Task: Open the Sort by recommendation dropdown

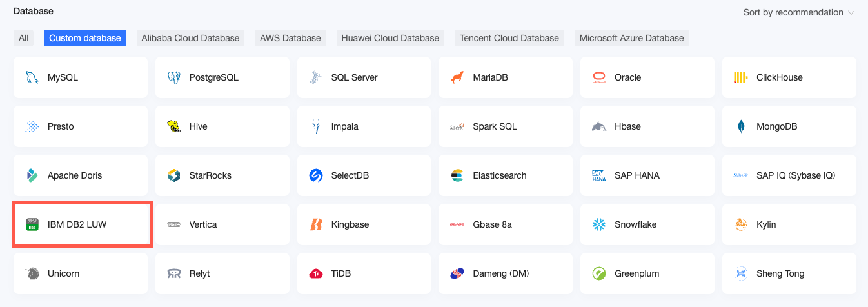Action: [793, 12]
